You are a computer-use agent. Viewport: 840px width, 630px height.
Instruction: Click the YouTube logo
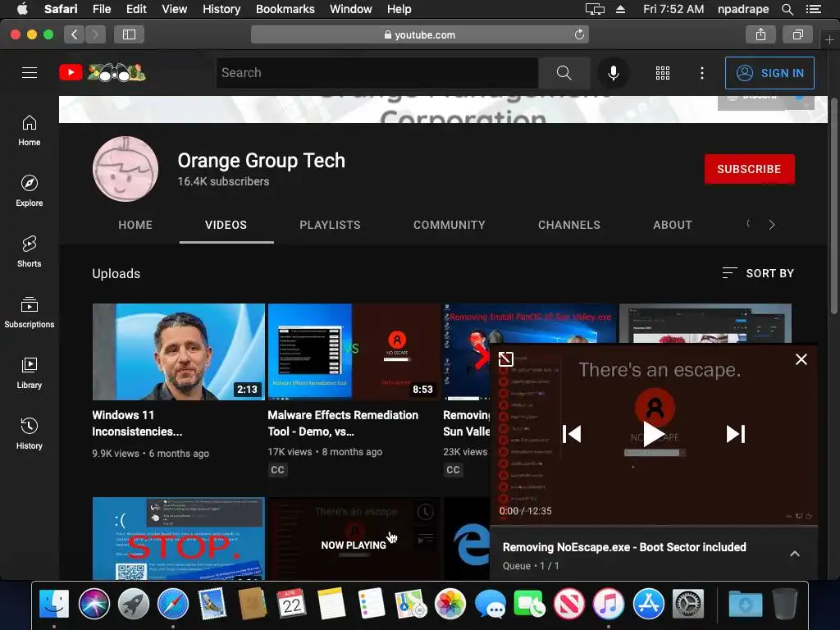[x=103, y=72]
